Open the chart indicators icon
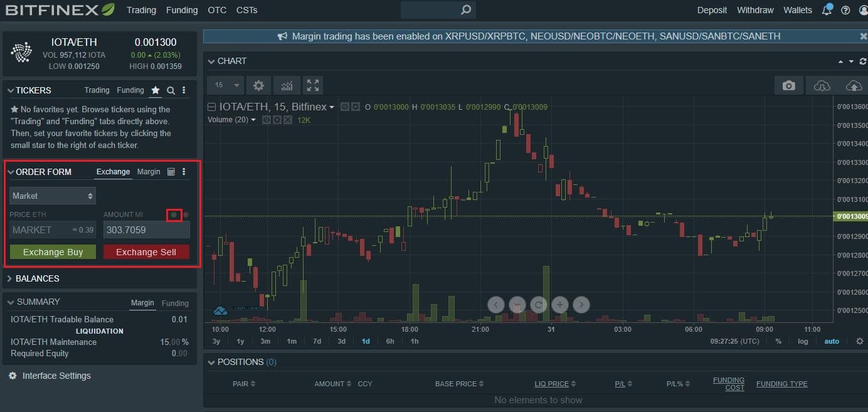Viewport: 868px width, 412px height. tap(286, 85)
